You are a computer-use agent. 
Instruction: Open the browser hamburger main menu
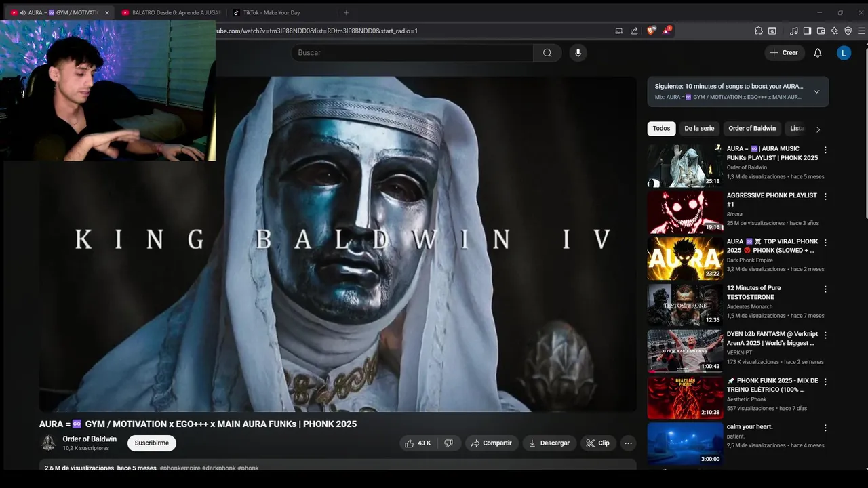point(861,30)
